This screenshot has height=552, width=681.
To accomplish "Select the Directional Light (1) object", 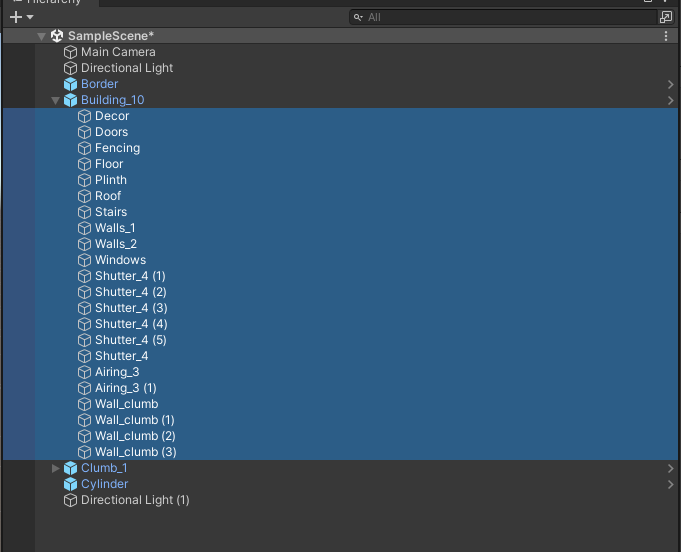I will (x=135, y=500).
